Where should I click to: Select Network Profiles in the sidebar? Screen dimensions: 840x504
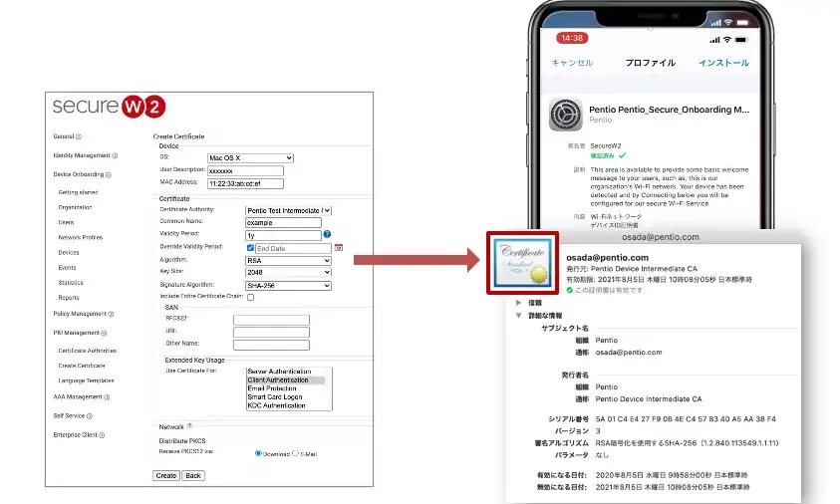[81, 238]
